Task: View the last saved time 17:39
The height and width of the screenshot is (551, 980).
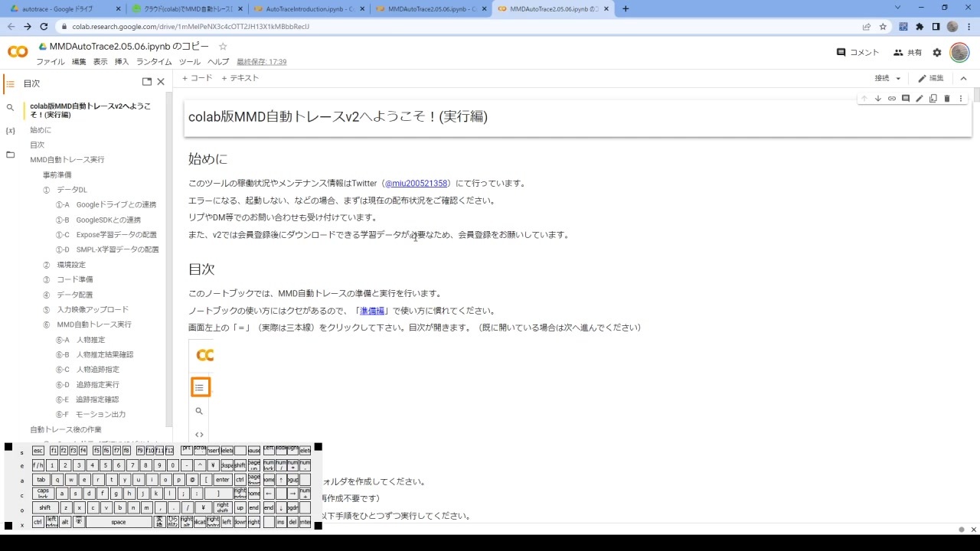Action: click(262, 62)
